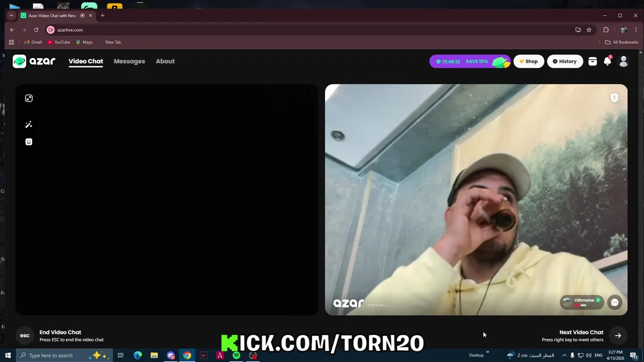Open the Chrome profile avatar
This screenshot has height=362, width=644.
tap(624, 30)
